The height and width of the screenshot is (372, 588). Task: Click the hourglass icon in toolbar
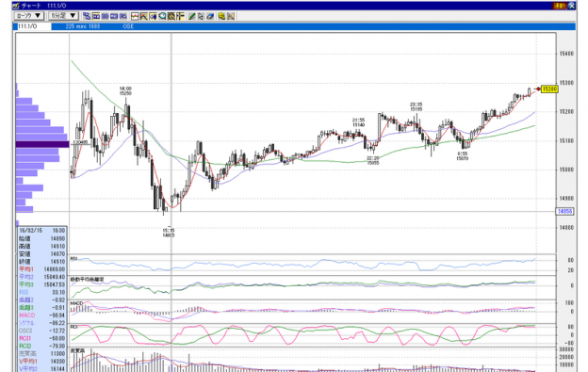tap(231, 16)
